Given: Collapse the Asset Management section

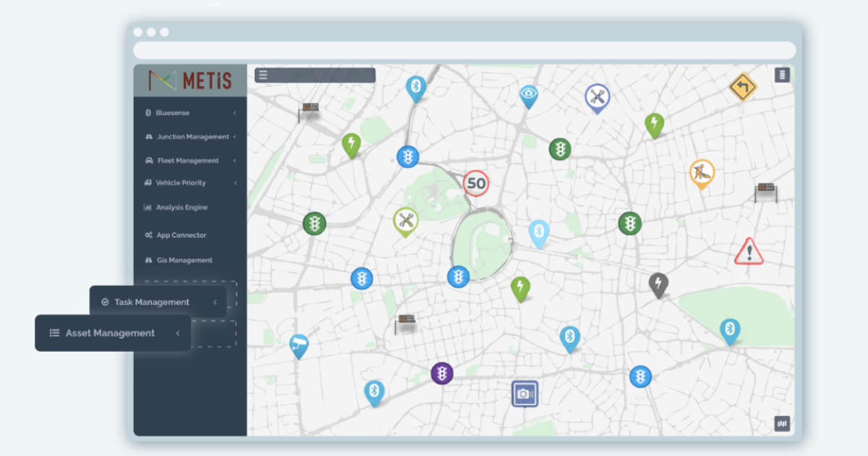Looking at the screenshot, I should (178, 333).
